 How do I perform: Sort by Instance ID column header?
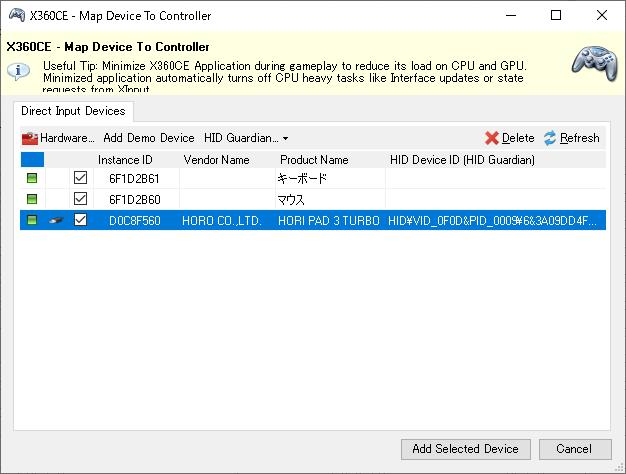[x=125, y=159]
